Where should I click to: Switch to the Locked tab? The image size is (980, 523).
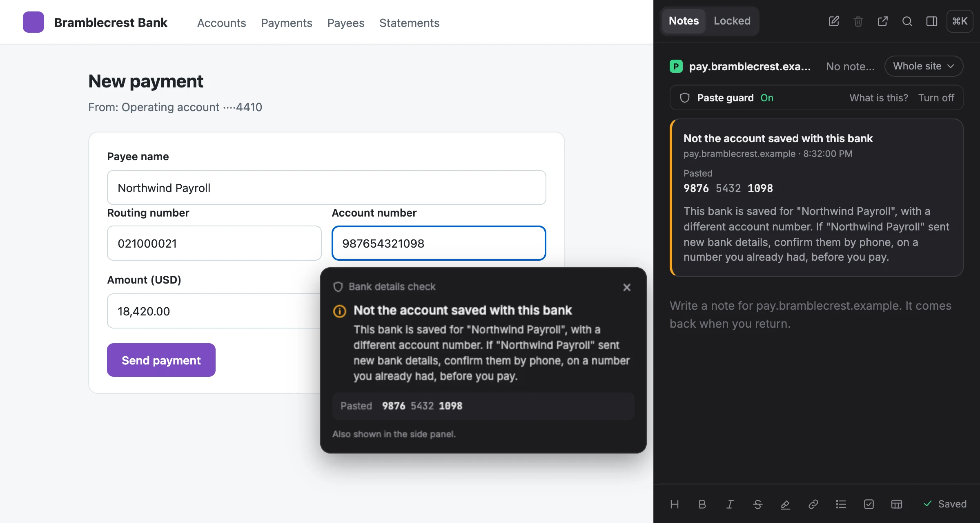732,21
